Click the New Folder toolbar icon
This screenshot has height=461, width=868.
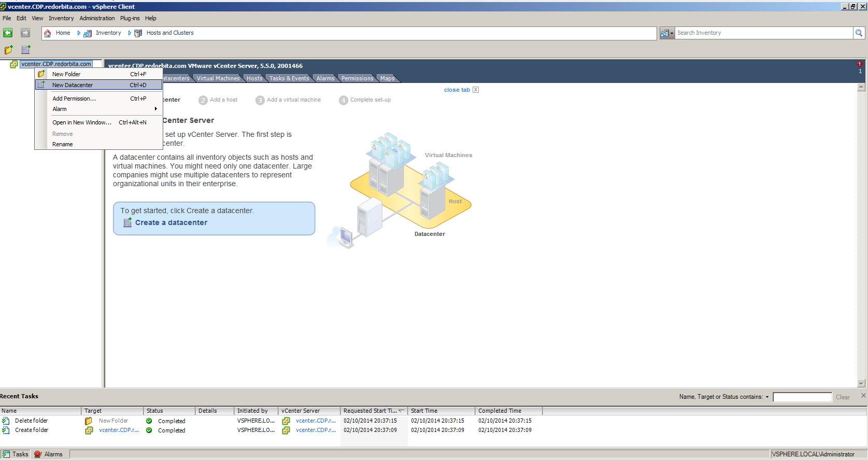[x=9, y=50]
